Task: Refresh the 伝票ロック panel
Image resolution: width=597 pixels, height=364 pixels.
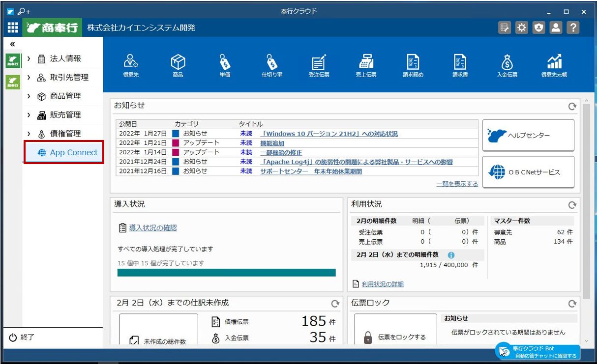Action: (572, 304)
